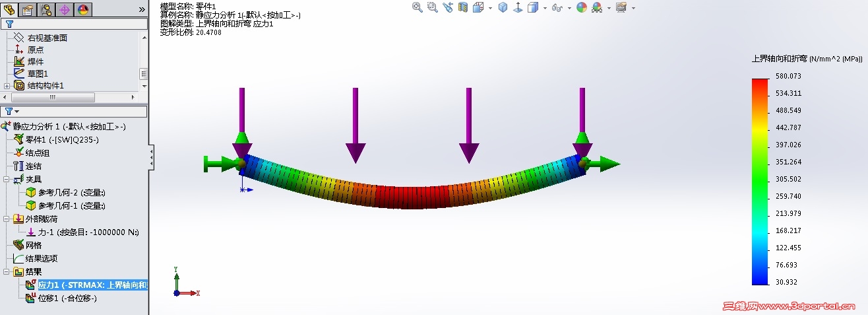Screen dimensions: 868x315
Task: Collapse the 夹具 fixtures node
Action: (7, 179)
